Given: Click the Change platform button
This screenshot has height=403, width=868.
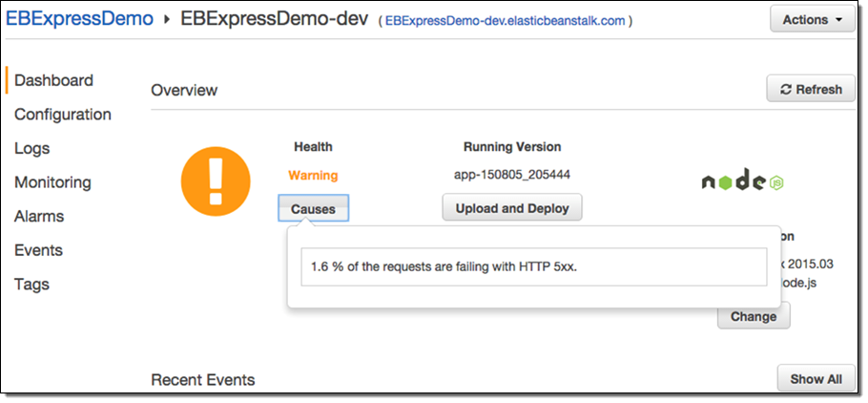Looking at the screenshot, I should (x=753, y=316).
